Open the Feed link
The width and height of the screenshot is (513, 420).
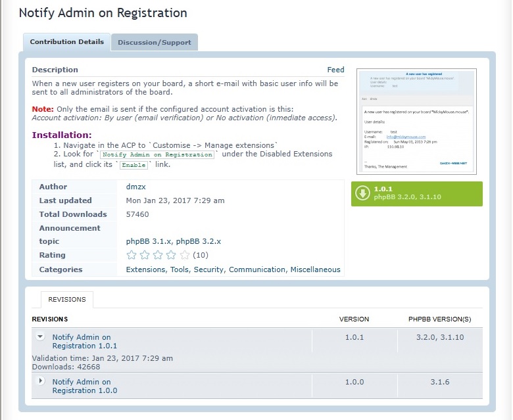click(x=335, y=70)
